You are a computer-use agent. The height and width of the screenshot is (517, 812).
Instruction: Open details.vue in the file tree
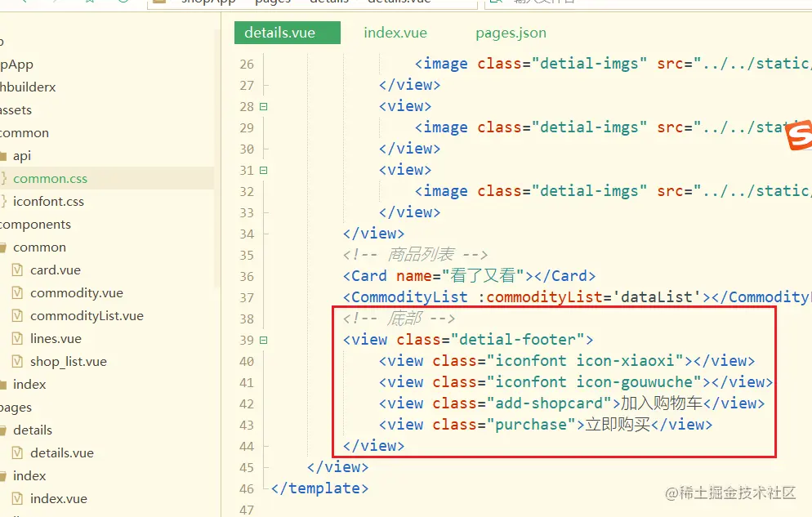tap(62, 452)
